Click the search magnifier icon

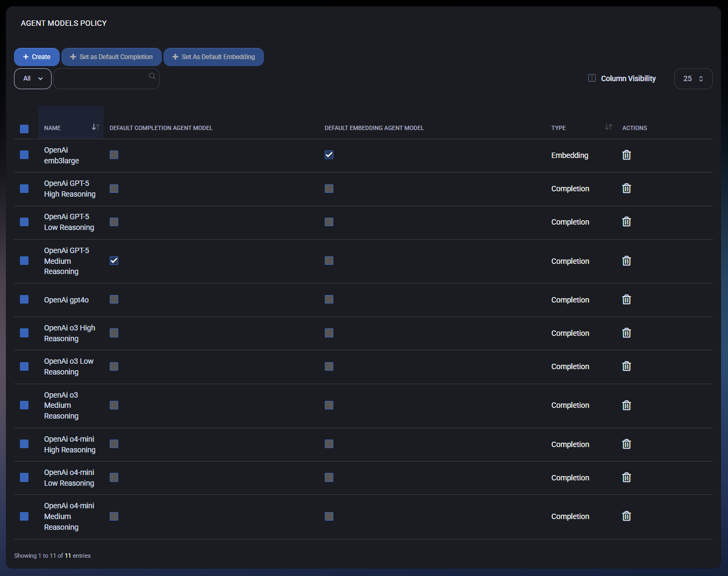152,76
